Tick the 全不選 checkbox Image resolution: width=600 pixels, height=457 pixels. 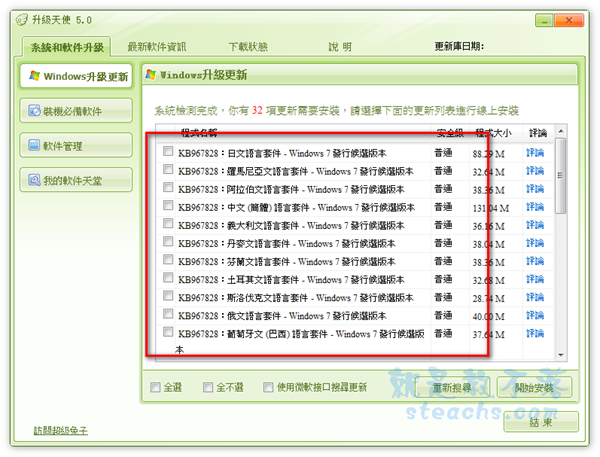pos(208,387)
